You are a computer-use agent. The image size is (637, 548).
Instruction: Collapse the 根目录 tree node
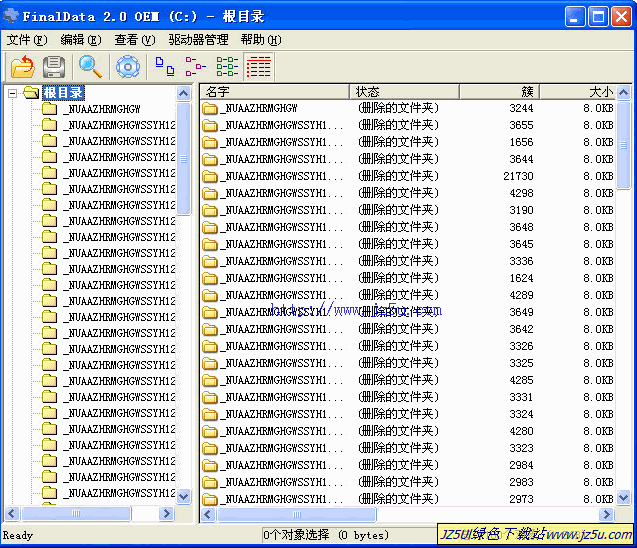tap(13, 93)
